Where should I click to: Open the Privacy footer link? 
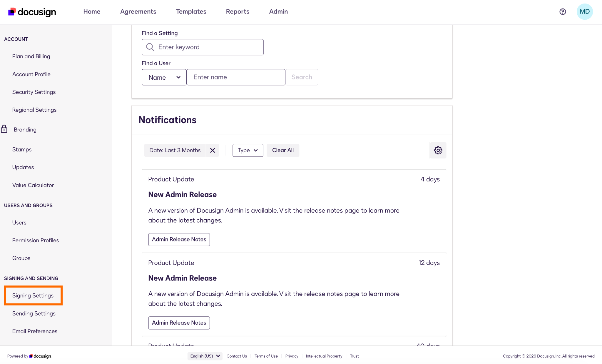click(x=292, y=356)
